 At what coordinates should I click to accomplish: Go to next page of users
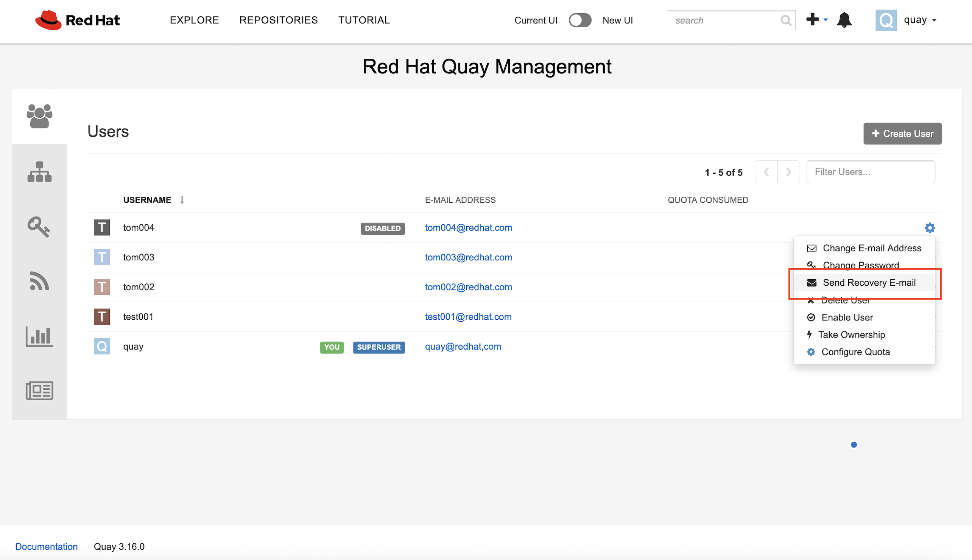(x=788, y=172)
